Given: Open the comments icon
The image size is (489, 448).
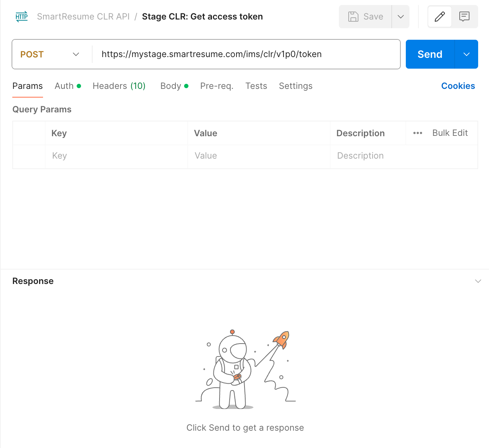Looking at the screenshot, I should [x=464, y=17].
